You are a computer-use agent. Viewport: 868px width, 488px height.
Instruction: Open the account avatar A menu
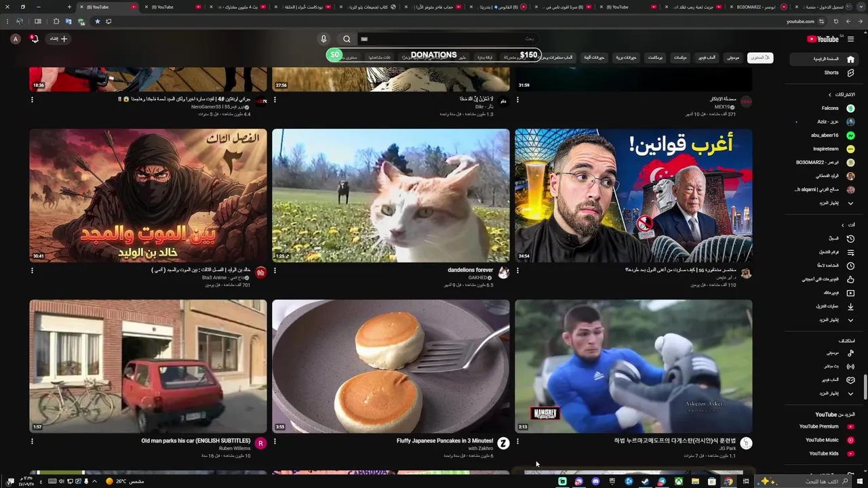pyautogui.click(x=16, y=39)
